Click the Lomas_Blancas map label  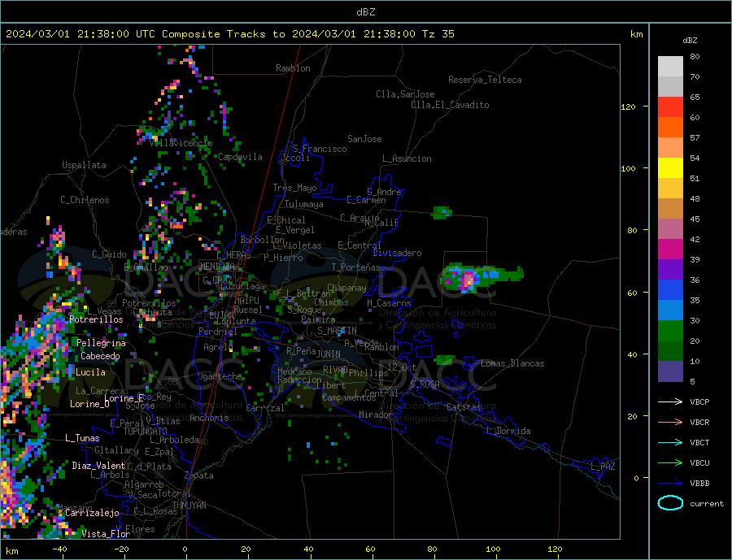tap(512, 363)
